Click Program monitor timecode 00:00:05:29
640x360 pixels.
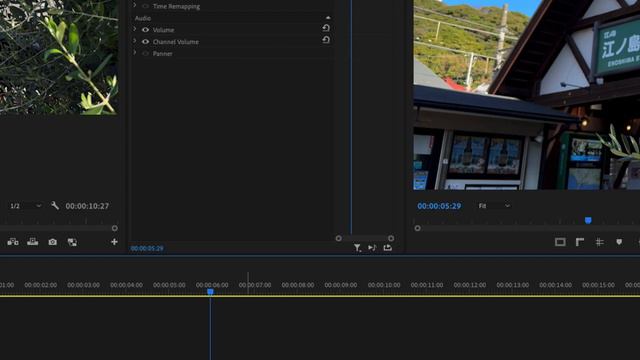click(x=439, y=206)
